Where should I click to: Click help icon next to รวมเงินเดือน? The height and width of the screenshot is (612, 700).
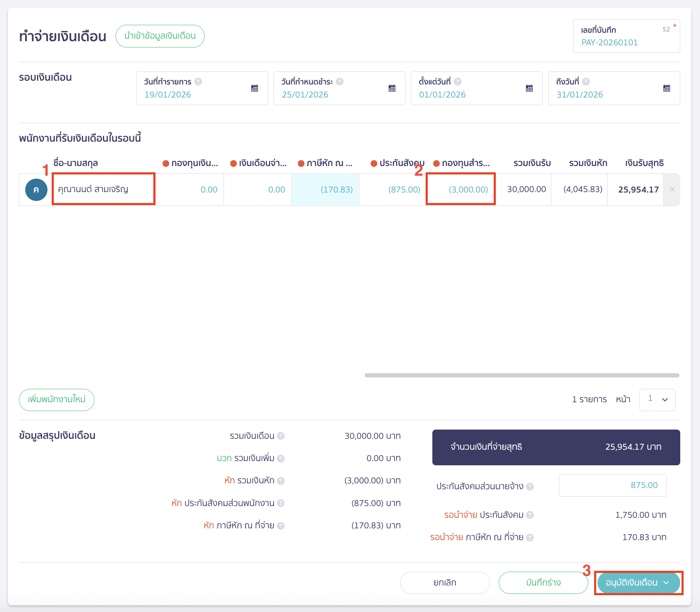pos(281,436)
